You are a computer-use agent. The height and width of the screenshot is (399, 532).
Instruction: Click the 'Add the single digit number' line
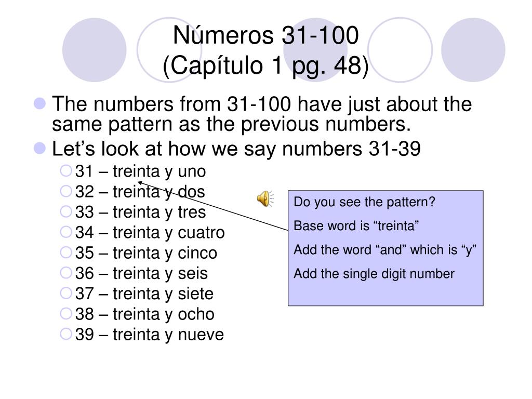[x=374, y=274]
